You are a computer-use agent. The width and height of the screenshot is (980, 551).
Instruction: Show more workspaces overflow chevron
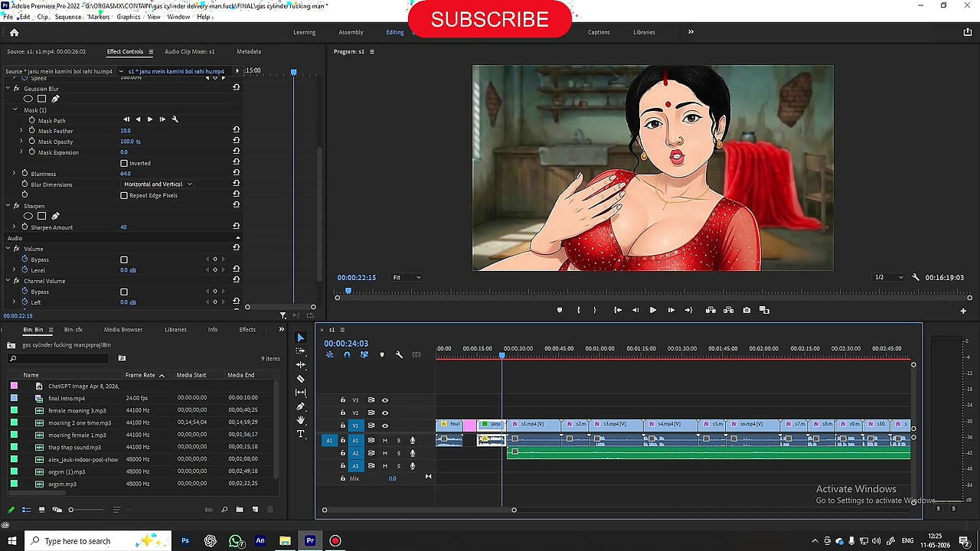691,32
